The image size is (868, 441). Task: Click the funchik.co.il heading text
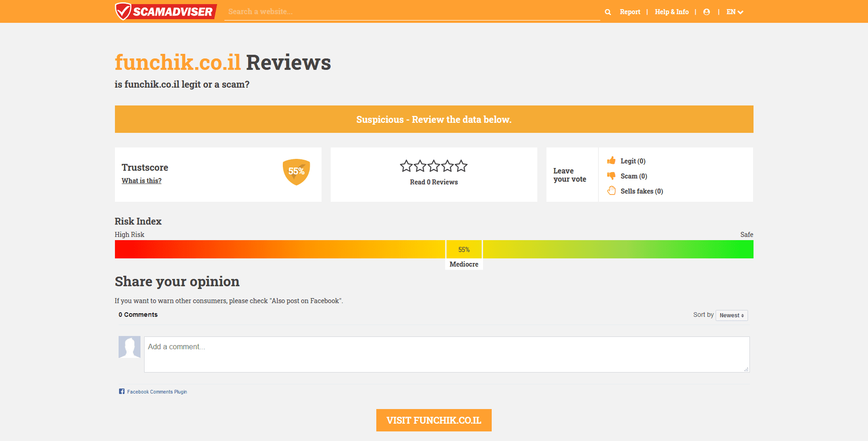pyautogui.click(x=178, y=63)
